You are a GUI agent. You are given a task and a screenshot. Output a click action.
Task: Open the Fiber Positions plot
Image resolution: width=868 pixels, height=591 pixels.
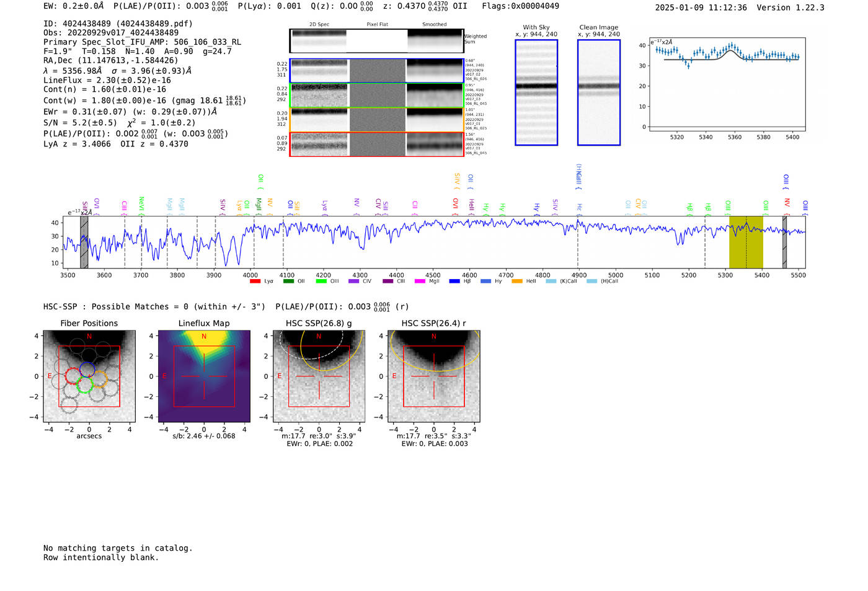[89, 376]
